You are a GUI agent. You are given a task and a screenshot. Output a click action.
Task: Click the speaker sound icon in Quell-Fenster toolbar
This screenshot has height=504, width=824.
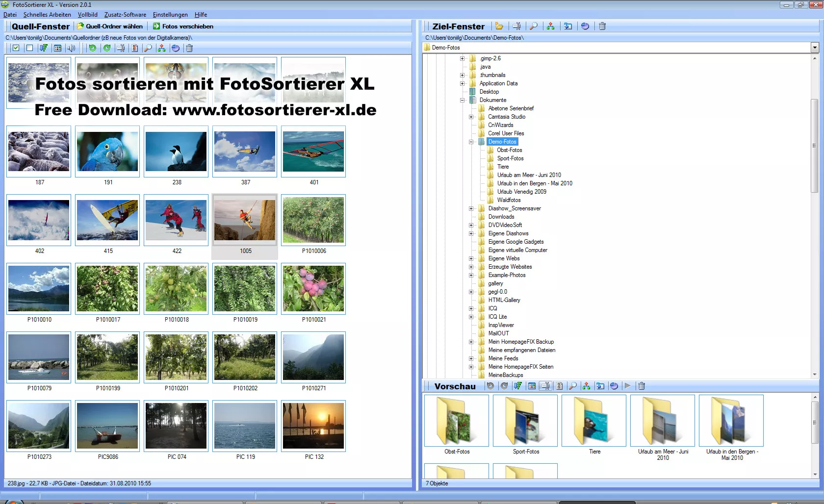click(71, 48)
